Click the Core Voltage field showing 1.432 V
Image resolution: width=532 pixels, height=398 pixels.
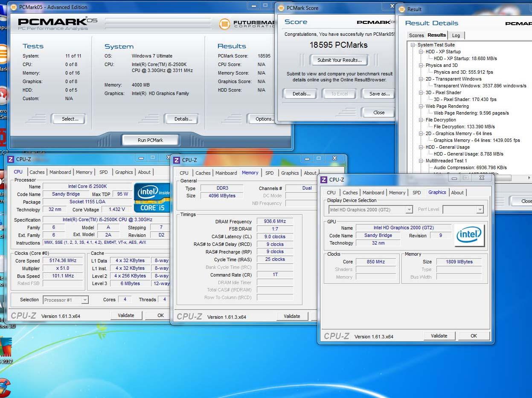117,210
